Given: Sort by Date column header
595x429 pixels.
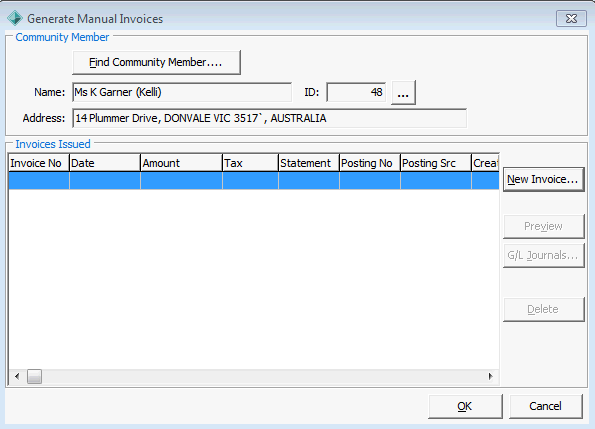Looking at the screenshot, I should [x=105, y=163].
